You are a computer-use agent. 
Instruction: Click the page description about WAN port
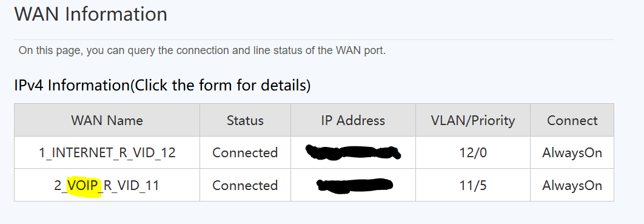(202, 51)
